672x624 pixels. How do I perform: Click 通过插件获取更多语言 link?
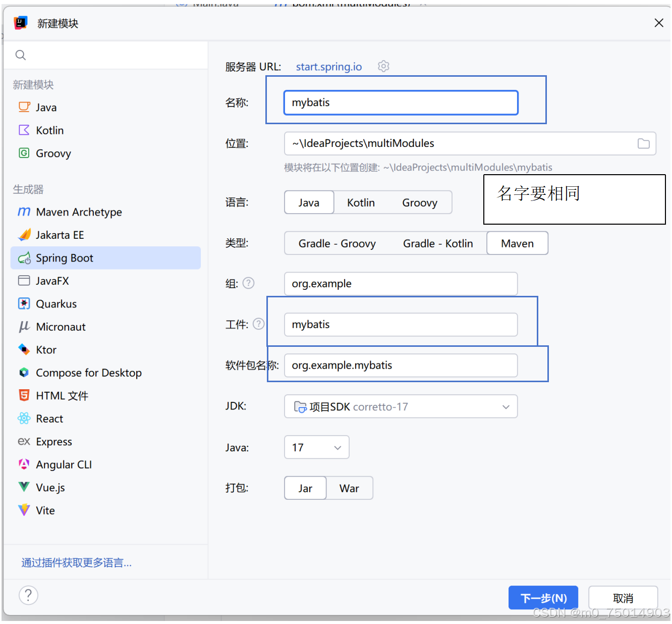click(x=76, y=562)
